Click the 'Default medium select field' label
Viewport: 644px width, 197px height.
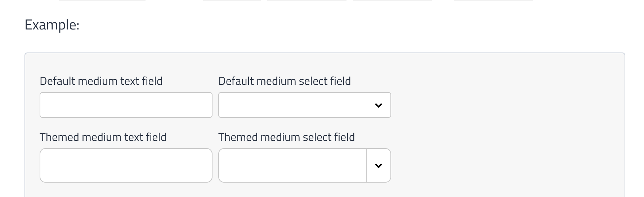(x=284, y=81)
